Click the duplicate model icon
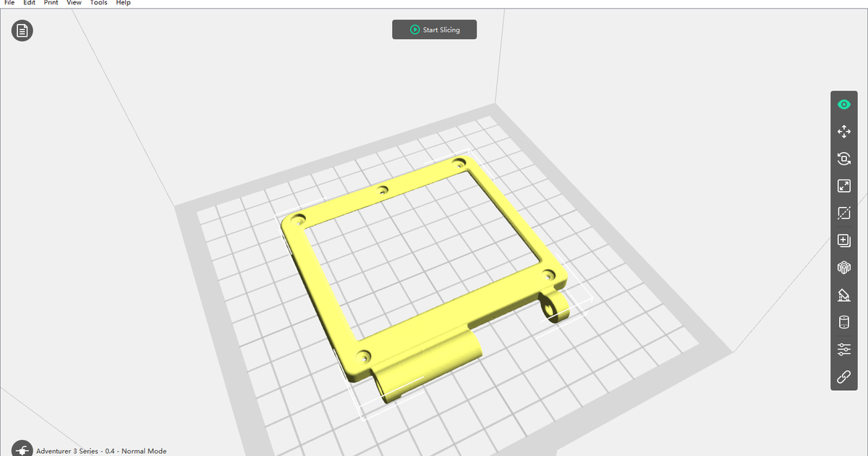This screenshot has height=456, width=868. pyautogui.click(x=843, y=240)
